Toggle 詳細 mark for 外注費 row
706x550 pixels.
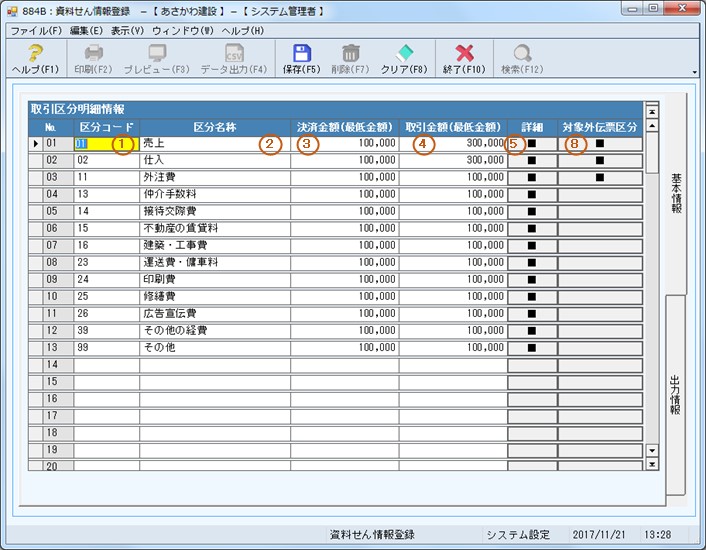click(x=532, y=177)
